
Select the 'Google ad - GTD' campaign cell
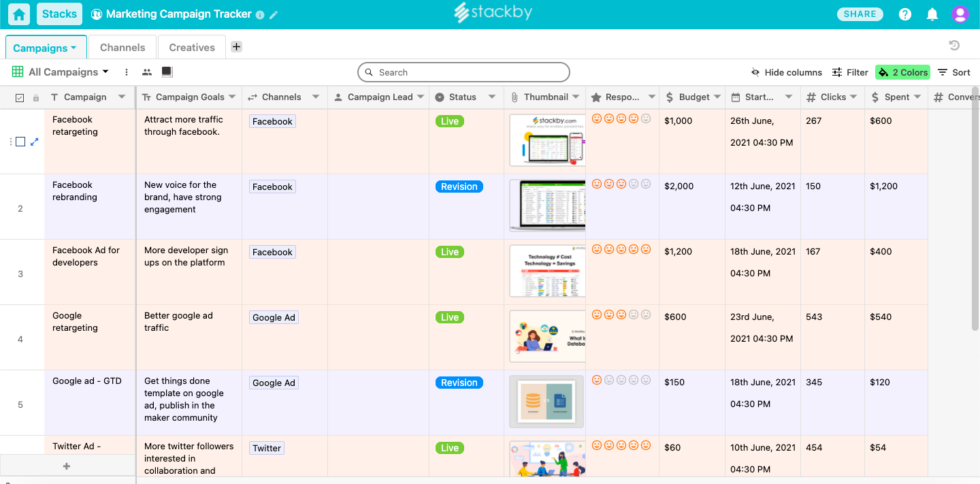(90, 403)
